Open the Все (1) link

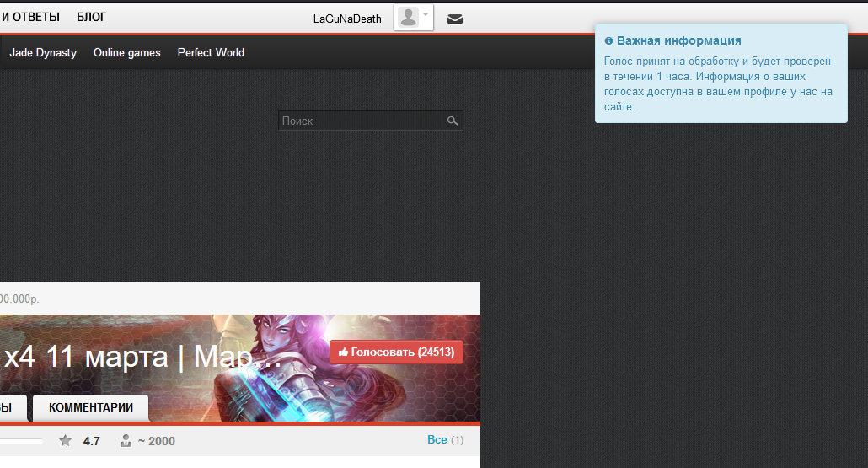tap(445, 440)
